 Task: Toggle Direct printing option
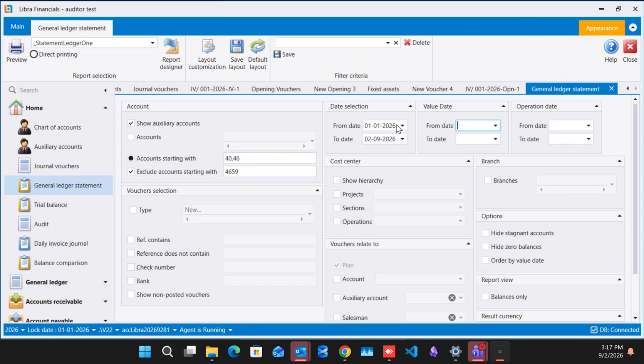(x=34, y=54)
